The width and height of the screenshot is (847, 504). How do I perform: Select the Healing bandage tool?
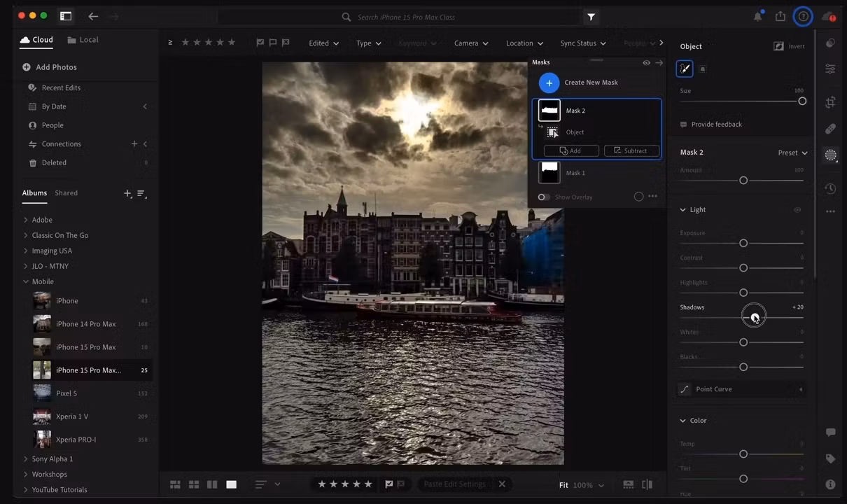tap(830, 129)
